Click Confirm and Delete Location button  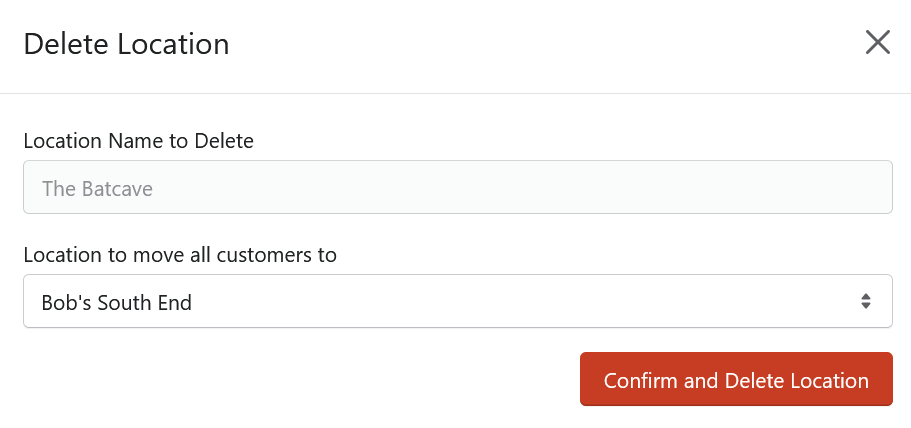point(736,379)
